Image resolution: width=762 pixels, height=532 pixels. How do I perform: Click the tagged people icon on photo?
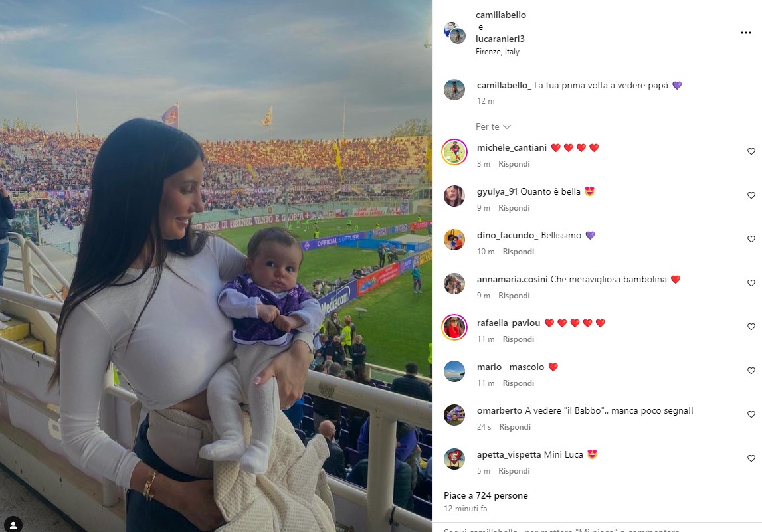point(13,525)
